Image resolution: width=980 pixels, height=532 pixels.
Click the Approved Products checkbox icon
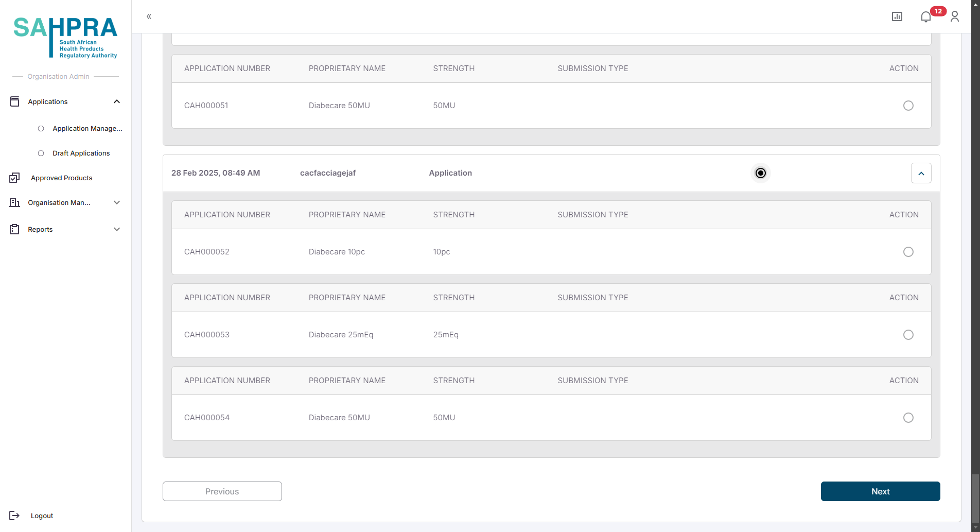click(x=14, y=178)
